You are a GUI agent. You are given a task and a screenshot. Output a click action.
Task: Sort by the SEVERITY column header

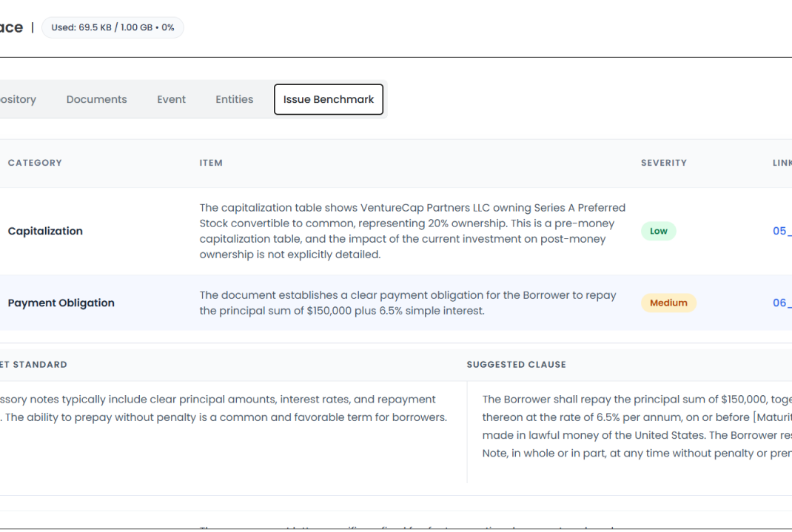[x=663, y=163]
